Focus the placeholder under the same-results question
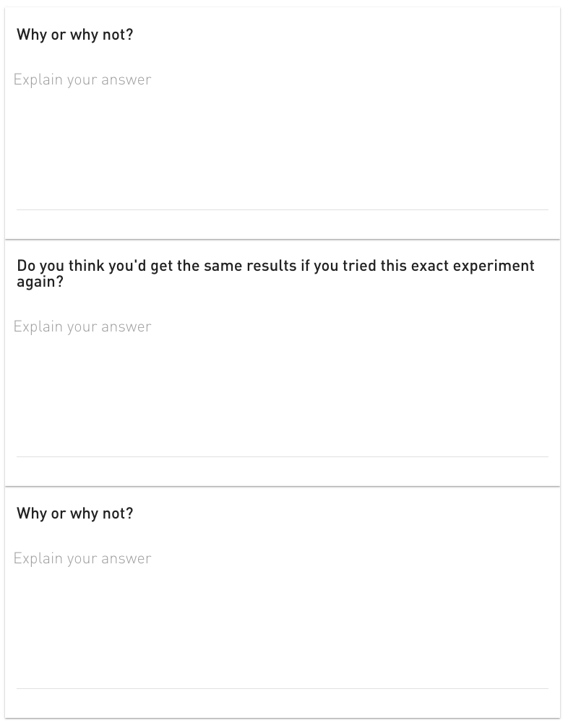 [82, 327]
